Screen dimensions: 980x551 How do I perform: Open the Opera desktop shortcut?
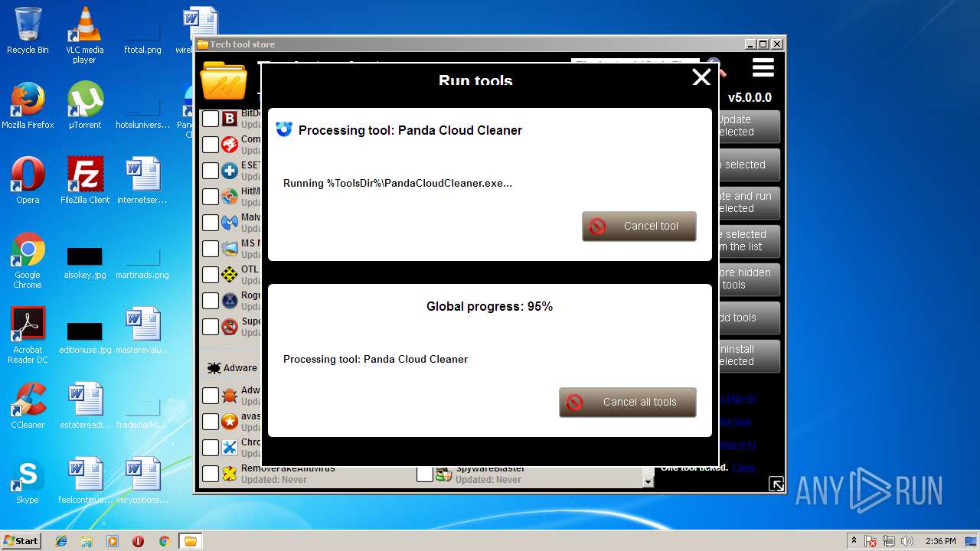[x=28, y=181]
